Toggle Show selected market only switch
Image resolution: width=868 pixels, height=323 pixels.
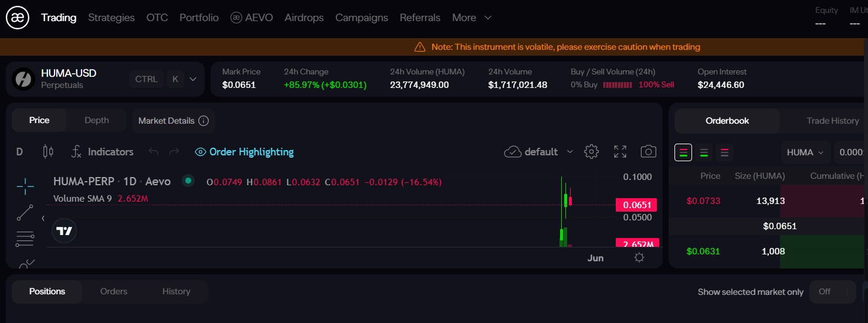833,291
